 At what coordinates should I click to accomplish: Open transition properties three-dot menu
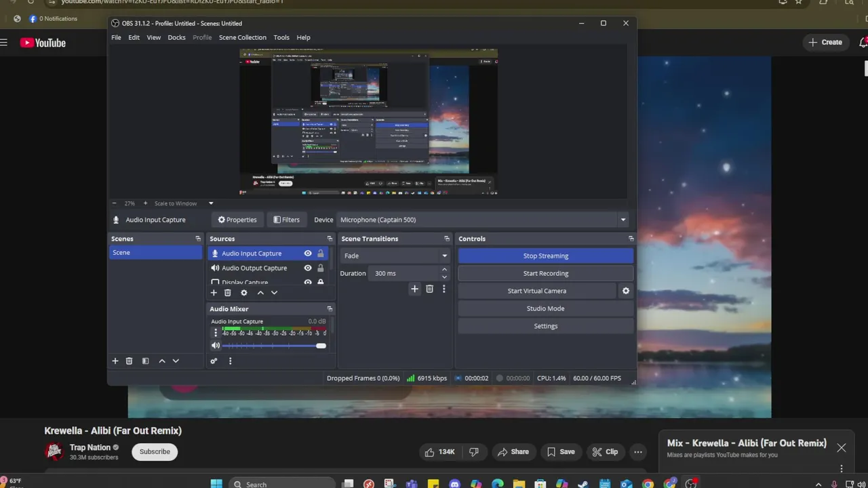coord(444,289)
